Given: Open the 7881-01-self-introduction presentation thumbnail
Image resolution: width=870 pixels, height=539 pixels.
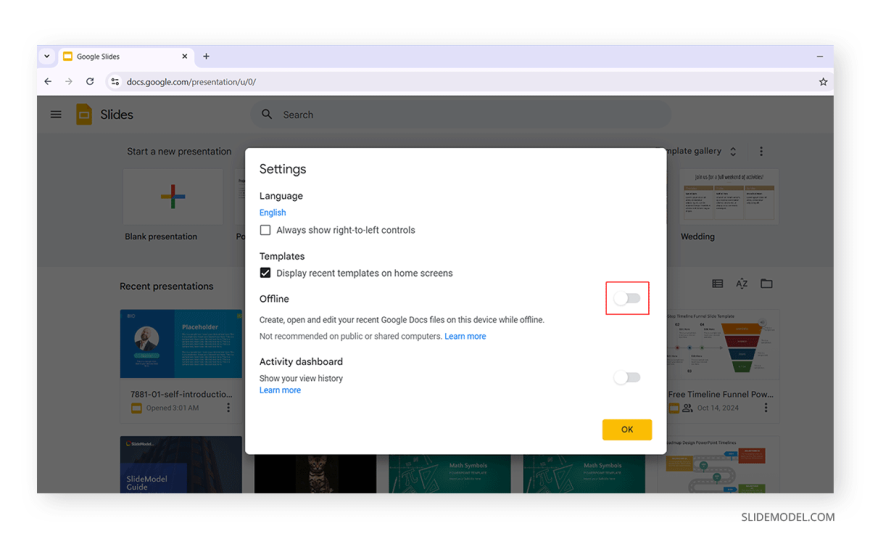Looking at the screenshot, I should point(181,344).
